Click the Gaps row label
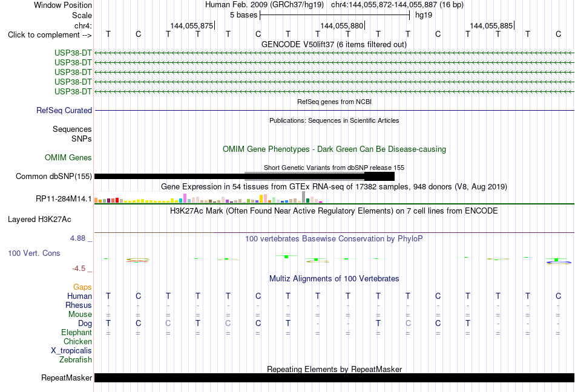Image resolution: width=575 pixels, height=392 pixels. tap(82, 287)
